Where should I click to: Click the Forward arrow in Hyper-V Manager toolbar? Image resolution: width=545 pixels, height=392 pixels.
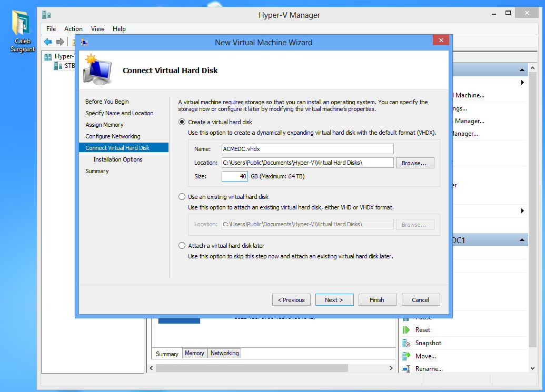[x=60, y=42]
